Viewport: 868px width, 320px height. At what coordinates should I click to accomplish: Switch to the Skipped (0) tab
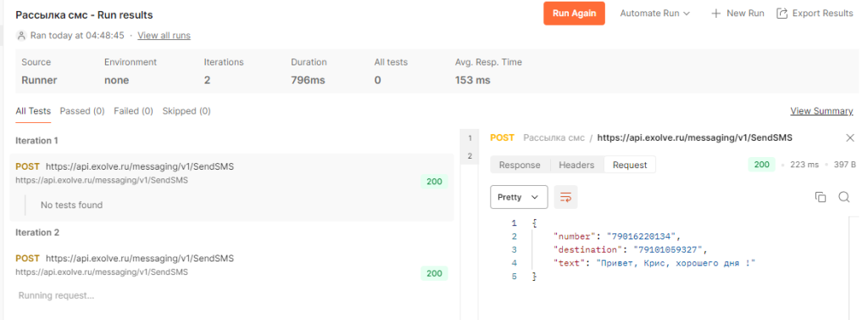tap(186, 111)
